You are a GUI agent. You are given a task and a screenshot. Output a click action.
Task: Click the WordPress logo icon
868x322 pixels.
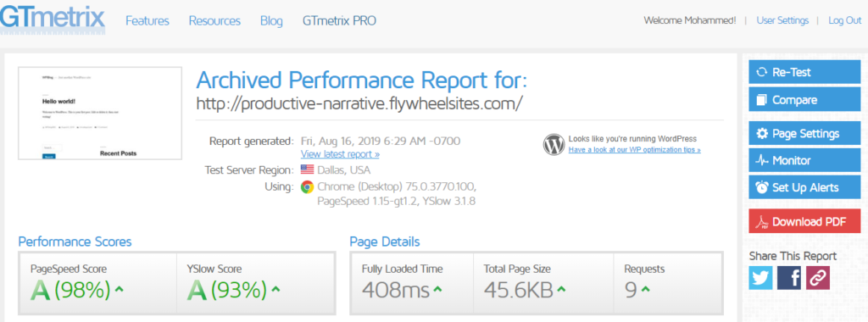pyautogui.click(x=554, y=144)
